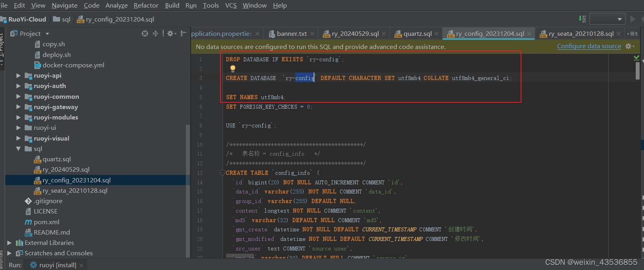The width and height of the screenshot is (644, 270).
Task: Open Project view selector dropdown
Action: [x=47, y=34]
